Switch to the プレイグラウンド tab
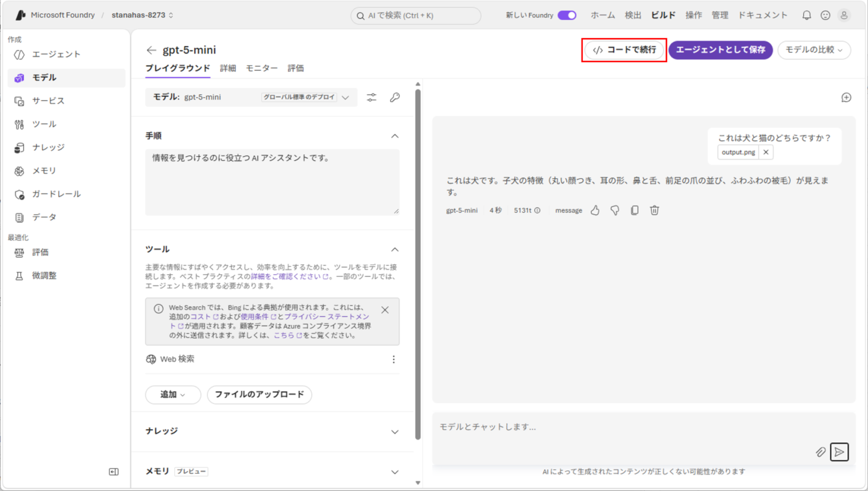Screen dimensions: 868x491 [178, 68]
